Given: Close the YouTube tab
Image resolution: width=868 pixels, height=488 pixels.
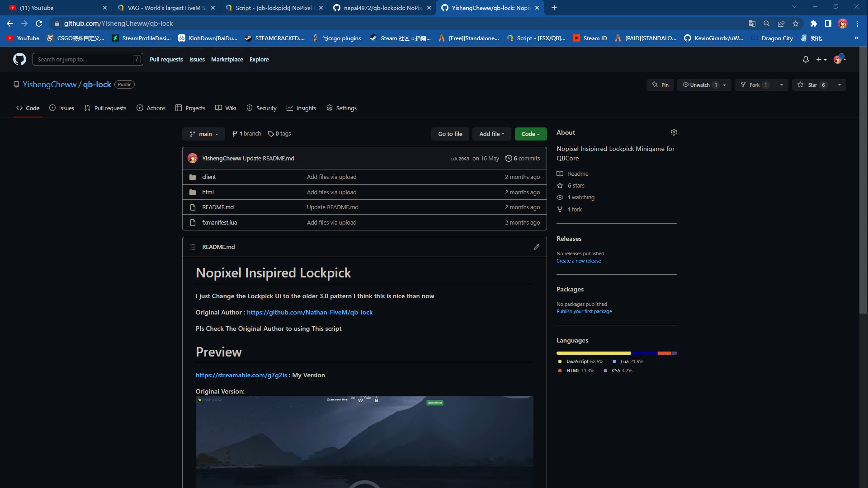Looking at the screenshot, I should coord(105,8).
